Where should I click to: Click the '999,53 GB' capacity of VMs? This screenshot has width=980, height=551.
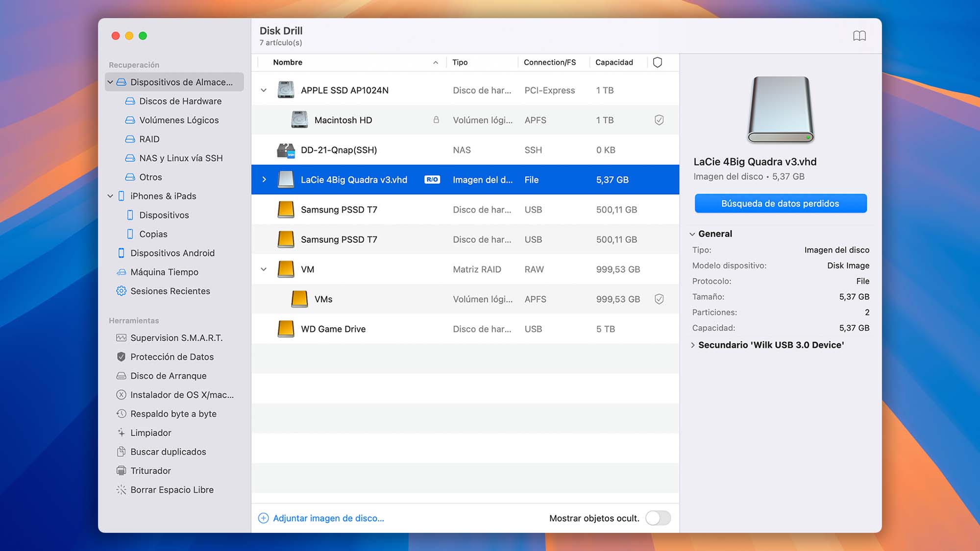tap(618, 299)
